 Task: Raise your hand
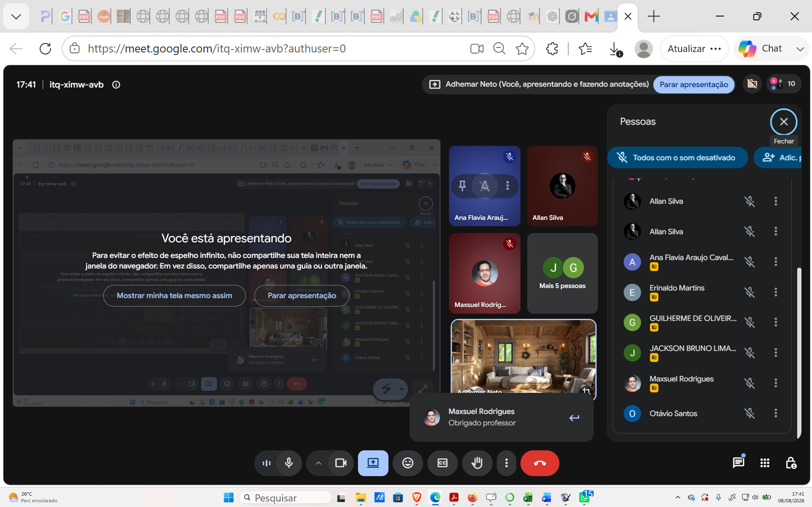point(477,463)
